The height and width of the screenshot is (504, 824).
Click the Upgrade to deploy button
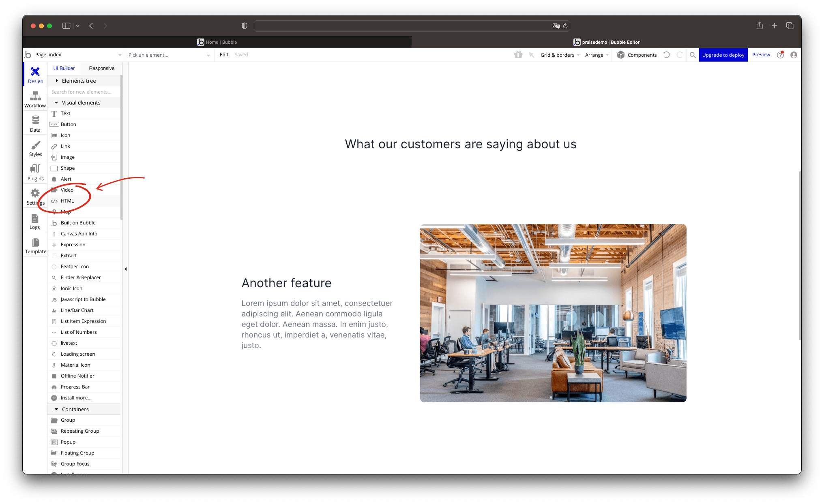[723, 55]
